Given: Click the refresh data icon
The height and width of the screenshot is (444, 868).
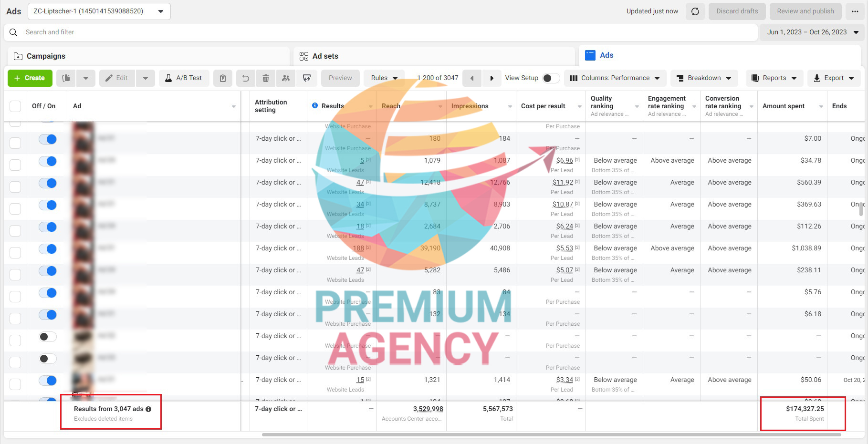Looking at the screenshot, I should click(695, 11).
